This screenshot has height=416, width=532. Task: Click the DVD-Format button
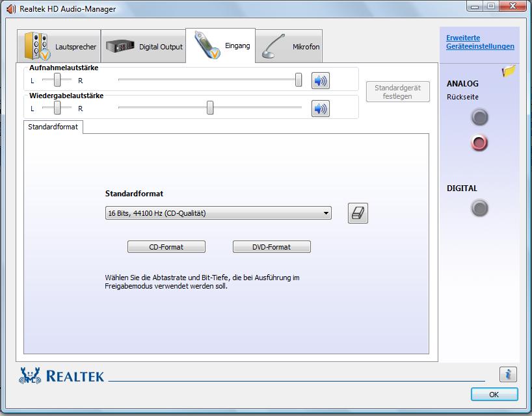271,247
